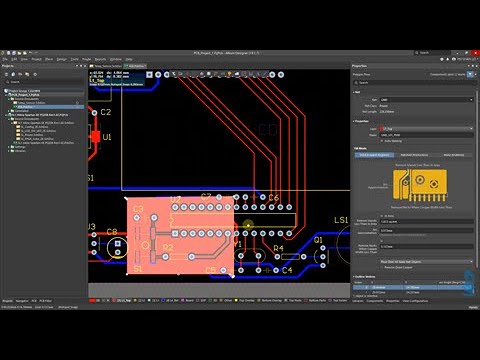Click the third icon in Projects panel toolbar
Viewport: 480px width, 360px height.
coord(20,74)
